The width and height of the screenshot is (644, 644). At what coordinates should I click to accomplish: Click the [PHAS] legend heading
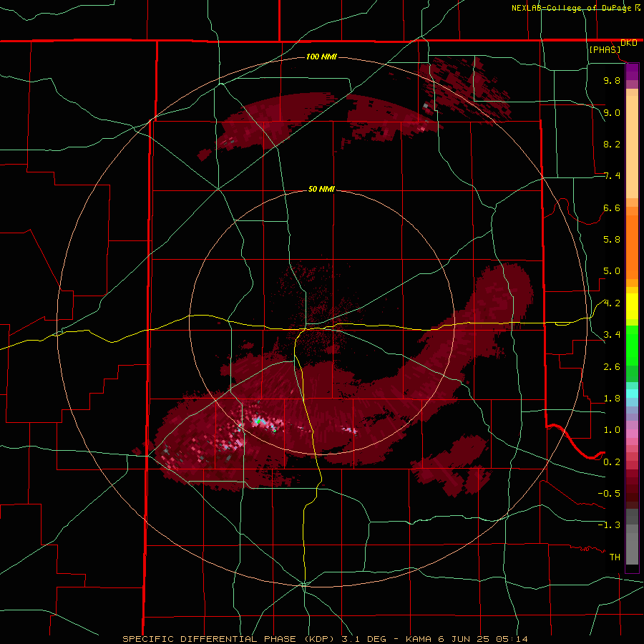click(605, 49)
